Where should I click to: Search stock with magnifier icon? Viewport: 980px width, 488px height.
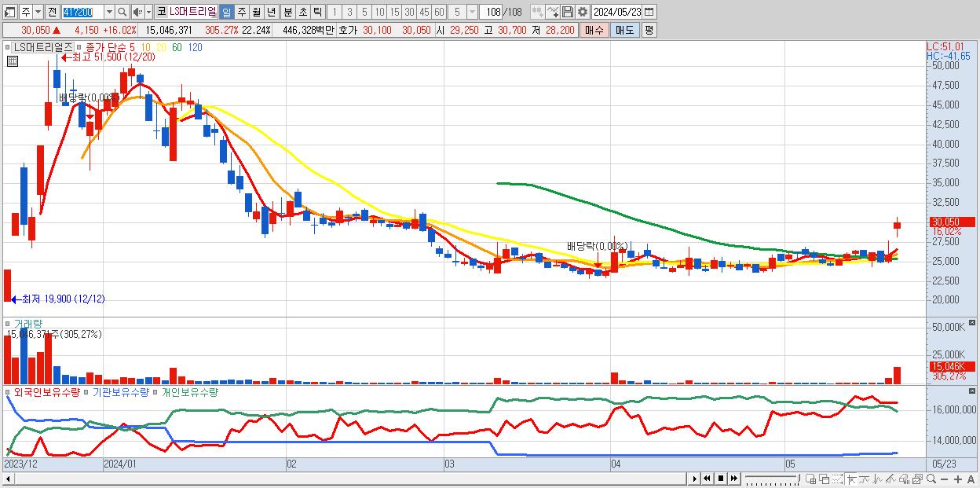pos(122,12)
